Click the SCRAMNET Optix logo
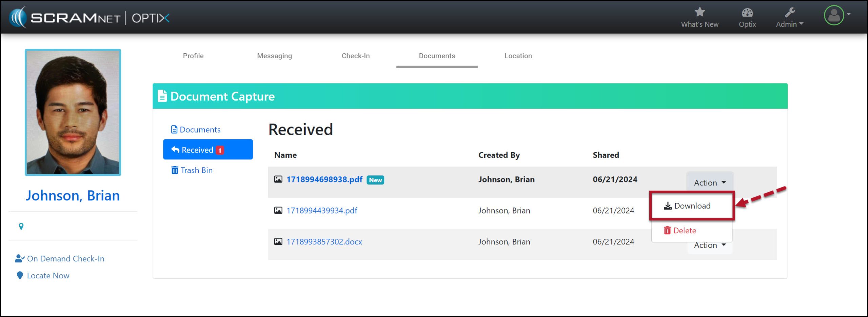868x317 pixels. tap(90, 18)
